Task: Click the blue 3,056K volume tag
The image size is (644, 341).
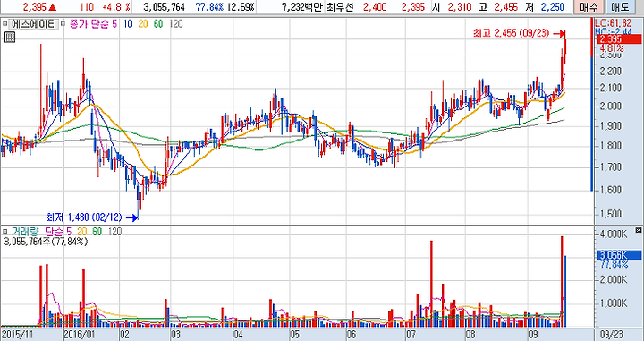Action: pyautogui.click(x=619, y=256)
